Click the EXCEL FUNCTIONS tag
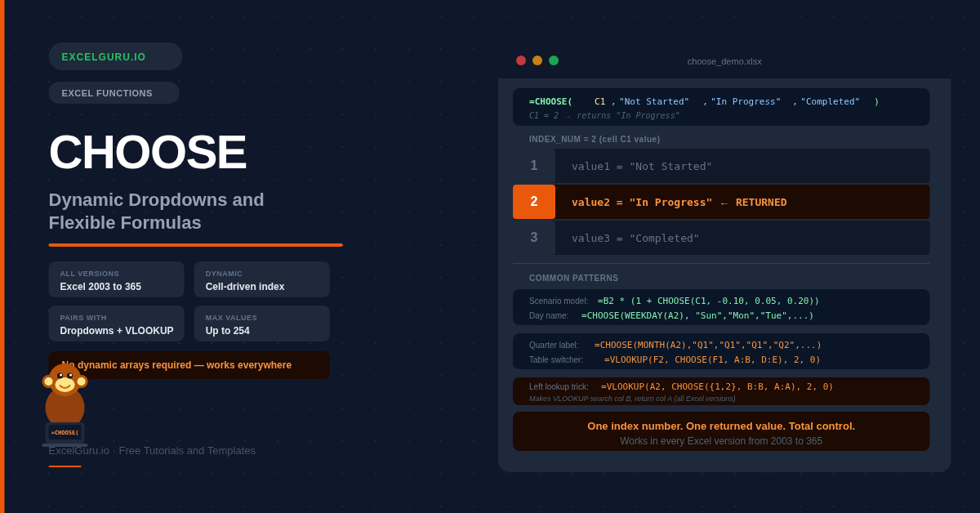Viewport: 980px width, 513px height. 114,93
